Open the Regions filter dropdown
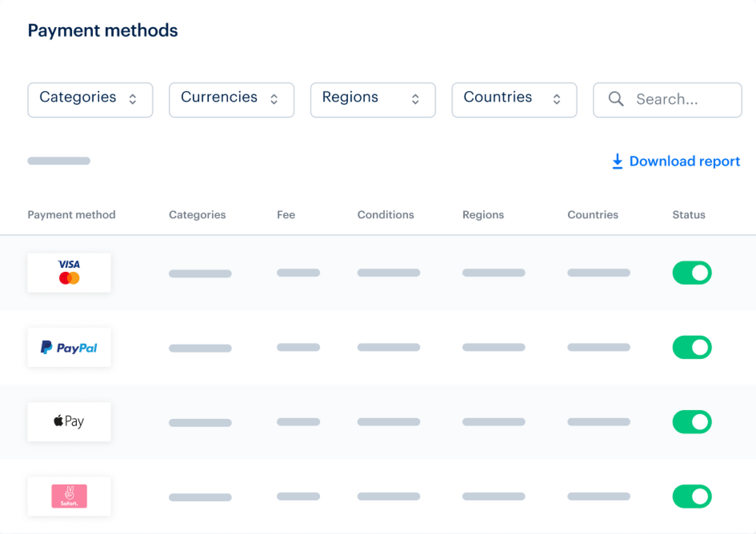Screen dimensions: 756x534 [372, 100]
